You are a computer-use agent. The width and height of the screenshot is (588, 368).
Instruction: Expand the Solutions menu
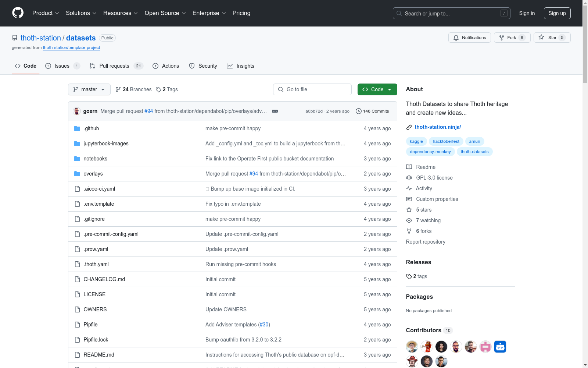(81, 13)
